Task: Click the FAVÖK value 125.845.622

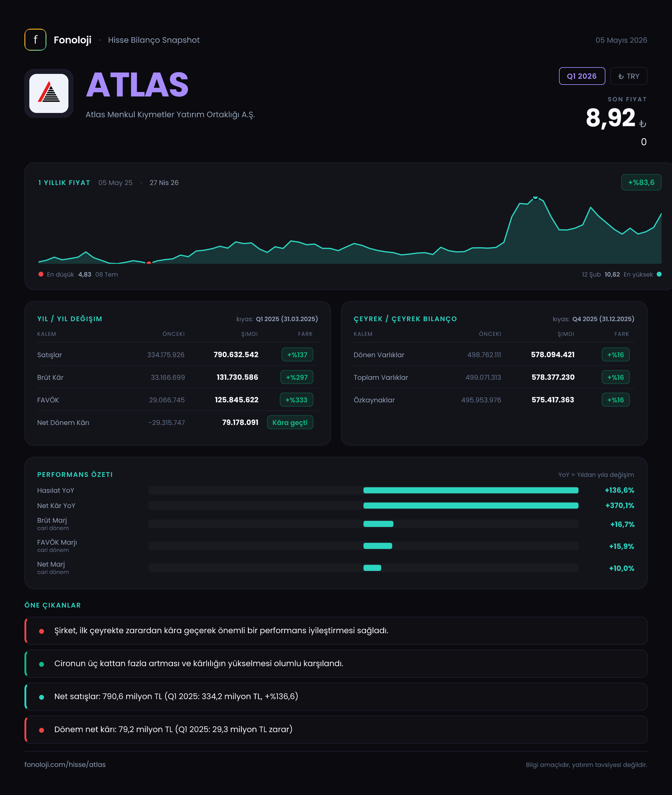Action: [x=236, y=400]
